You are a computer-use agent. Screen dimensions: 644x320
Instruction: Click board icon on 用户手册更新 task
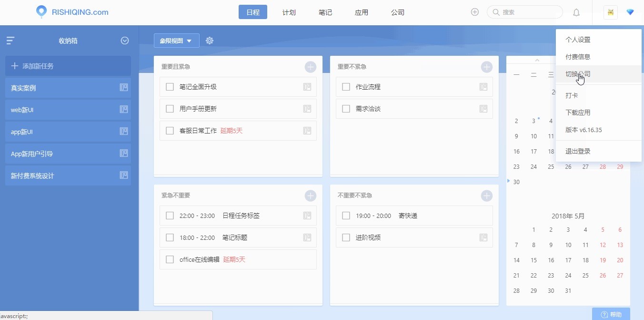click(x=307, y=109)
